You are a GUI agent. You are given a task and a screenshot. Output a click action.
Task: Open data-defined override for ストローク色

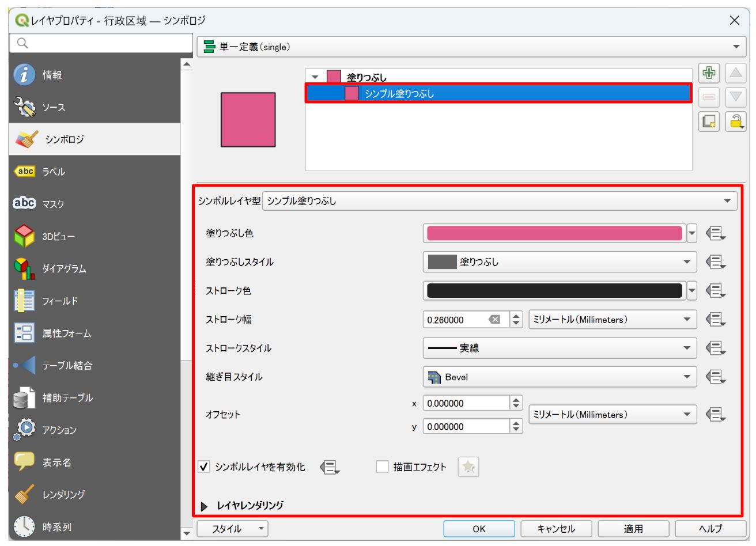pyautogui.click(x=716, y=291)
